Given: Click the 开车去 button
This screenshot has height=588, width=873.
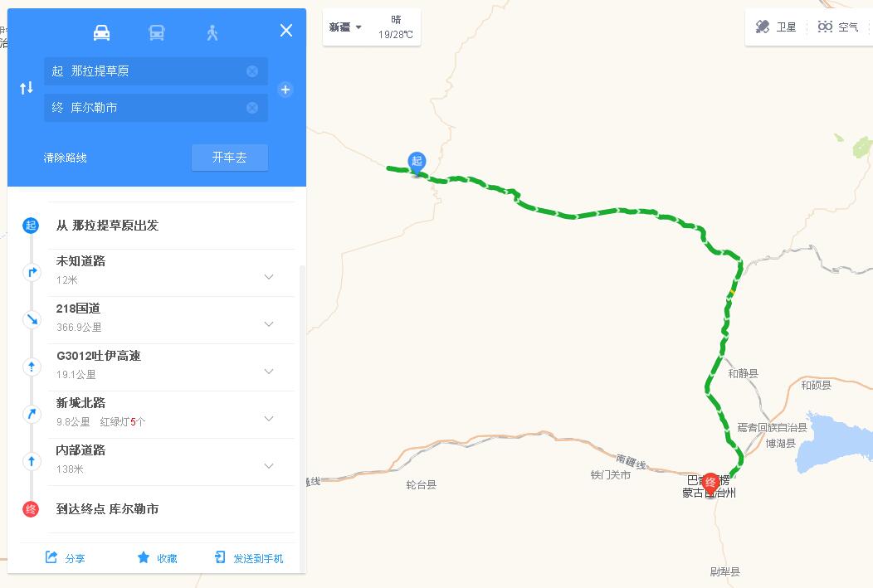Looking at the screenshot, I should [x=229, y=158].
